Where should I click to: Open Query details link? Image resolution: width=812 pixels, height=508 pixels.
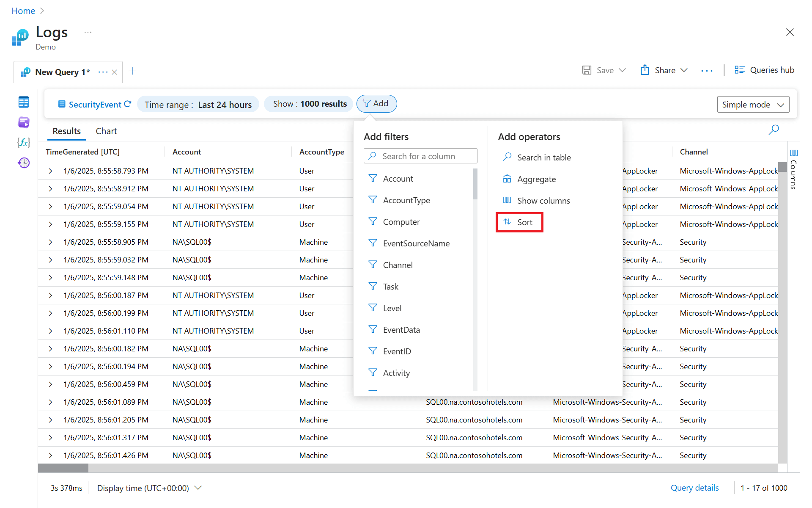(694, 488)
